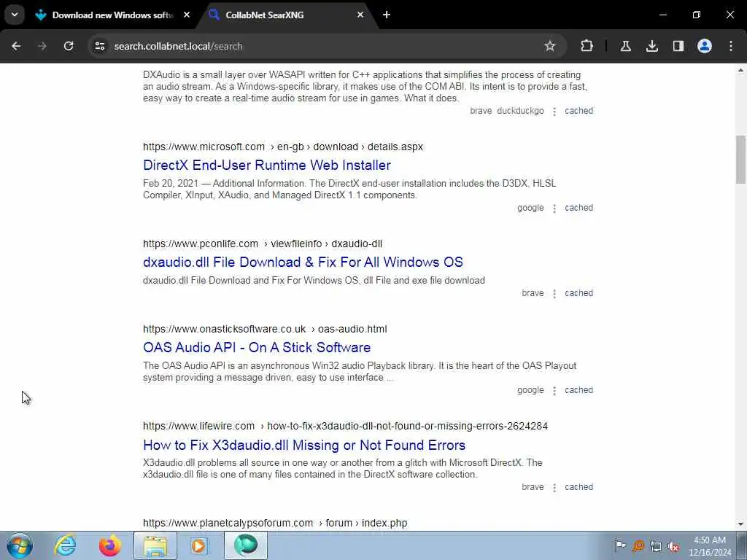Open Windows Explorer folder icon in taskbar
747x560 pixels.
pos(155,545)
